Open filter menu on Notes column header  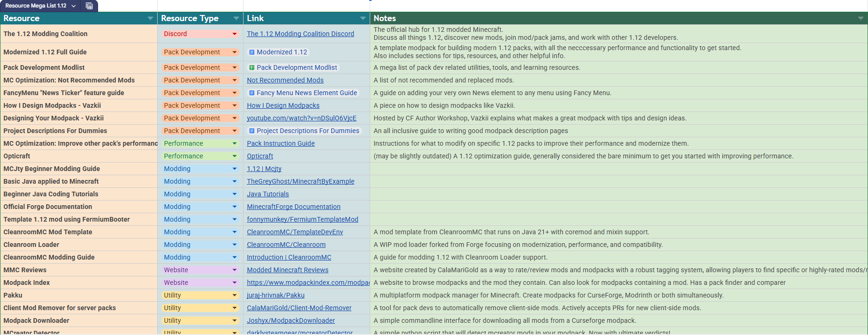click(x=860, y=18)
